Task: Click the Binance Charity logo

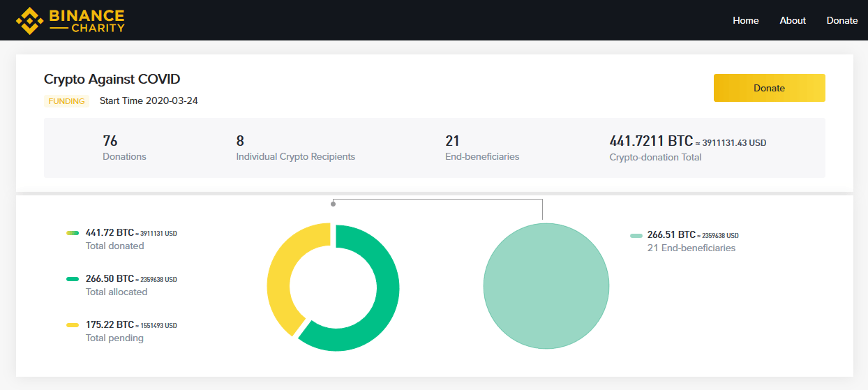Action: point(70,21)
